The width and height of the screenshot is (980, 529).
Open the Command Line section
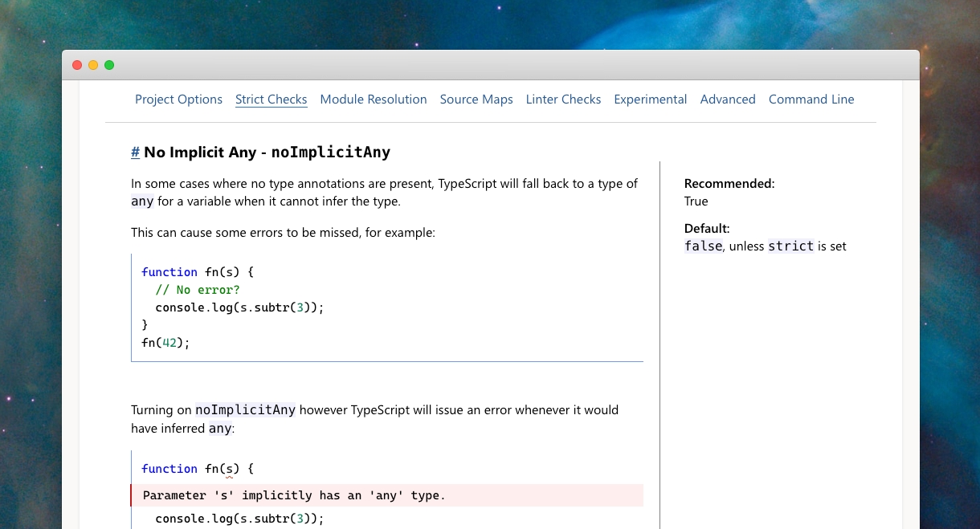pyautogui.click(x=811, y=100)
